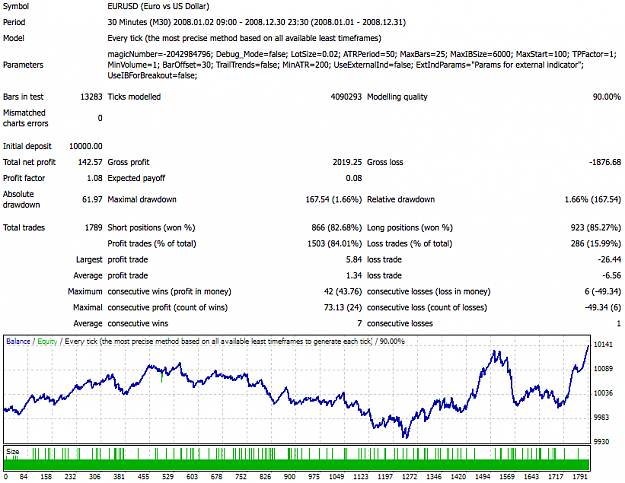Click the 10036 y-axis label on chart
The width and height of the screenshot is (625, 483).
(x=603, y=393)
